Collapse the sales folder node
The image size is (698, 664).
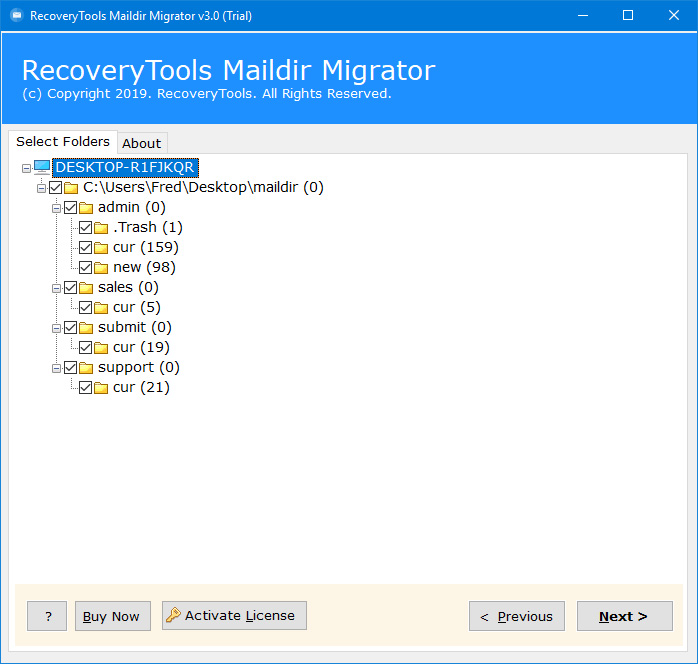(x=57, y=288)
